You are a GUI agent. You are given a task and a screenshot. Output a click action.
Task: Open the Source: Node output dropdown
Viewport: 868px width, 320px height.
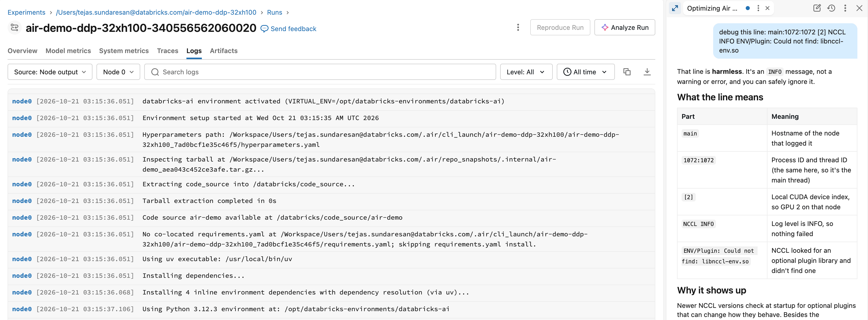[50, 72]
